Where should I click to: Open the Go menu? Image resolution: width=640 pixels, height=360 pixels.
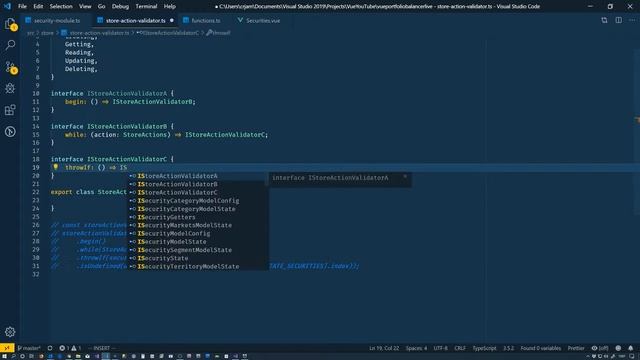[101, 6]
